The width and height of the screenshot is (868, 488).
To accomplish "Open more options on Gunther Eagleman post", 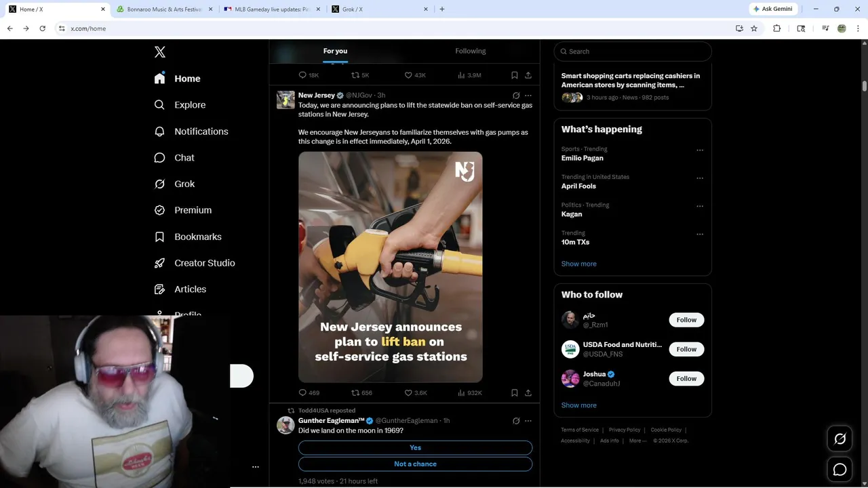I will [x=528, y=421].
